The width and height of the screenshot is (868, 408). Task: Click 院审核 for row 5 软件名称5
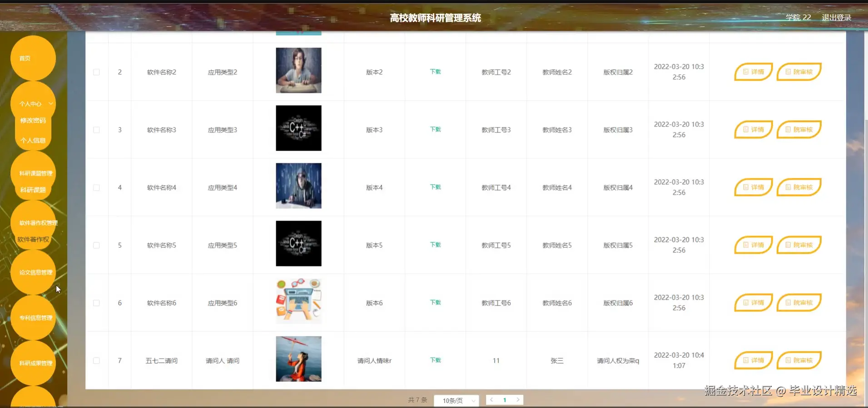pos(799,245)
